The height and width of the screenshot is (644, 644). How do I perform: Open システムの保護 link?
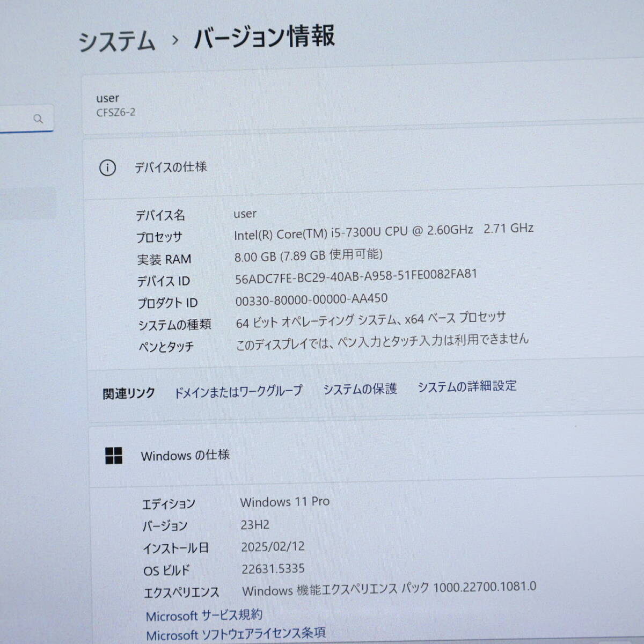(360, 389)
